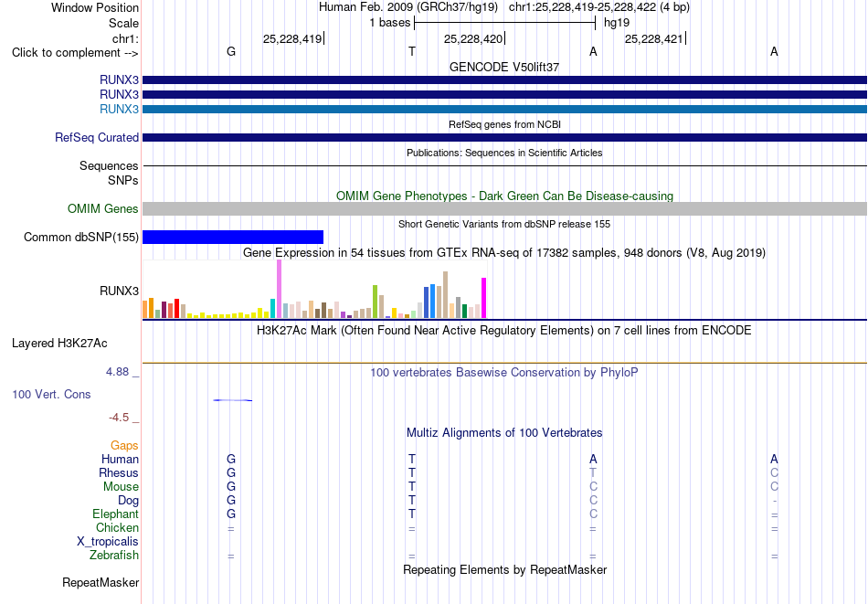This screenshot has width=868, height=604.
Task: Click the C in the Rhesus alignment row
Action: coord(774,472)
